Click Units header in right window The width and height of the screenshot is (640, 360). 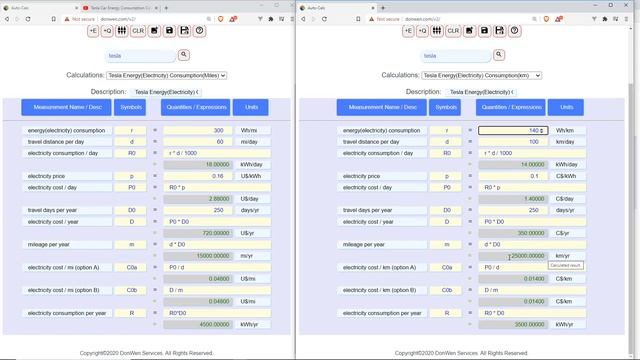click(566, 107)
